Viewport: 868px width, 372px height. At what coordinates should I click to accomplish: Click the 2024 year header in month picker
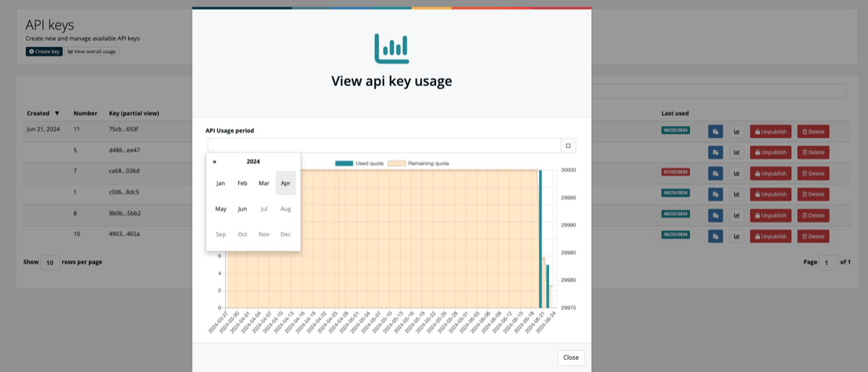click(x=253, y=161)
